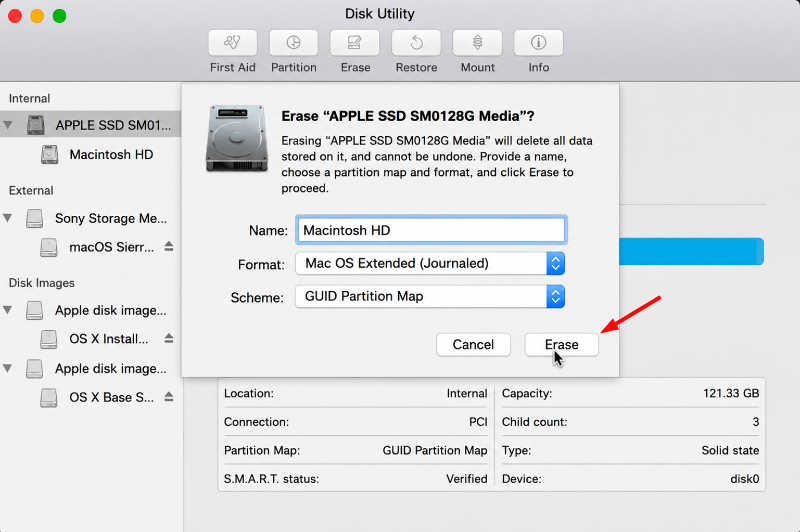The height and width of the screenshot is (532, 800).
Task: Click the Erase button in the dialog
Action: point(562,345)
